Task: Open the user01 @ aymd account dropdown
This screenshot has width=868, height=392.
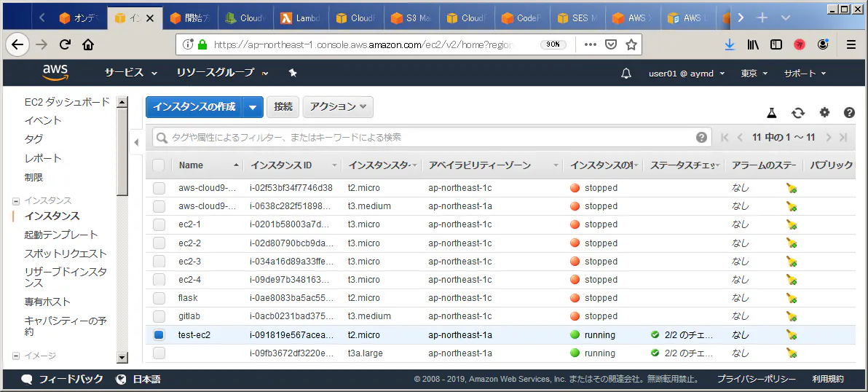Action: click(x=687, y=73)
